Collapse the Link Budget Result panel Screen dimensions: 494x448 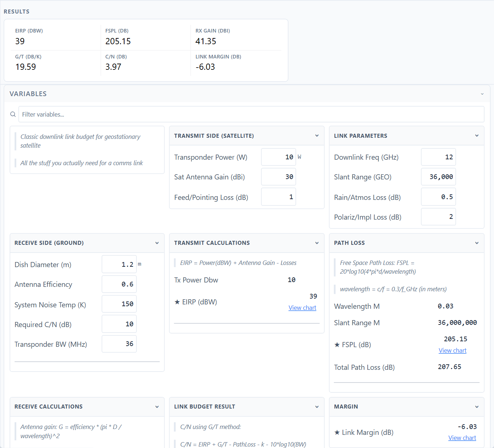317,407
